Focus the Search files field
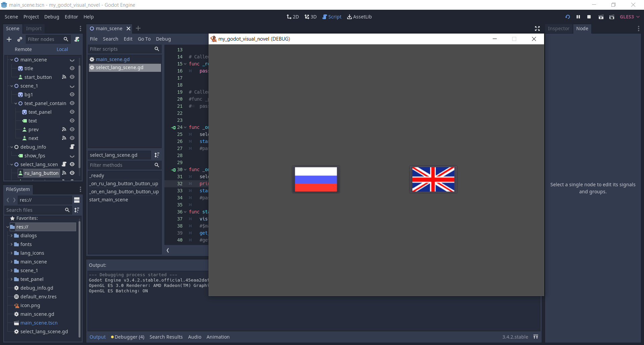Screen dimensions: 644x345 pos(38,210)
